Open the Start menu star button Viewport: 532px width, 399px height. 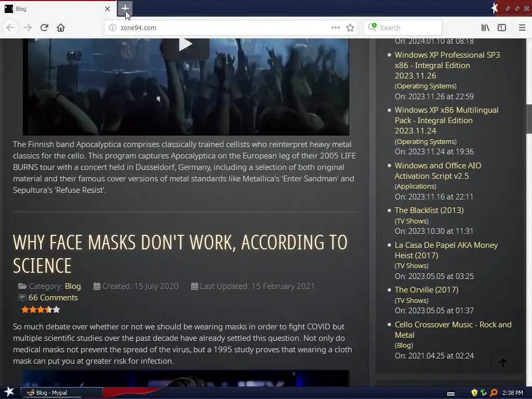click(9, 392)
